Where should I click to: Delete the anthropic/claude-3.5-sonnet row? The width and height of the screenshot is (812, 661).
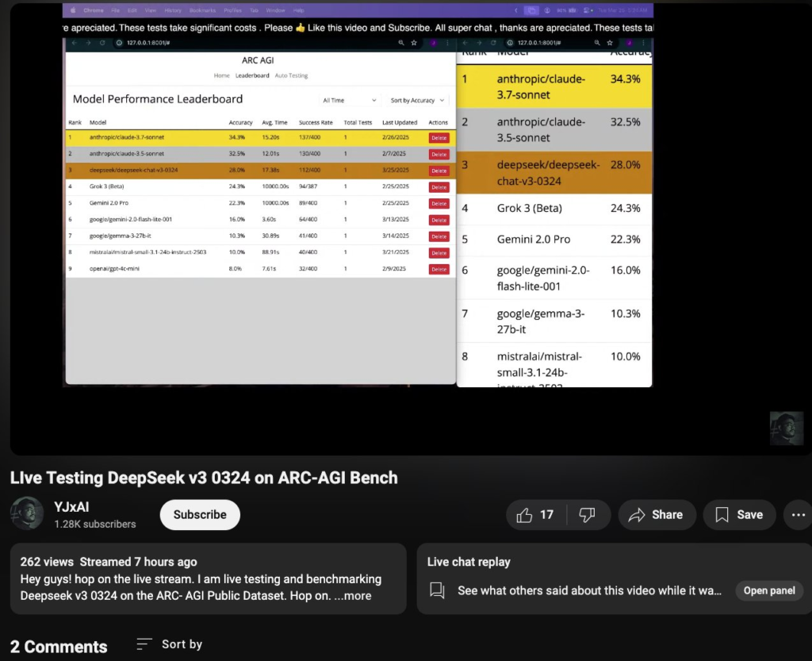[439, 155]
